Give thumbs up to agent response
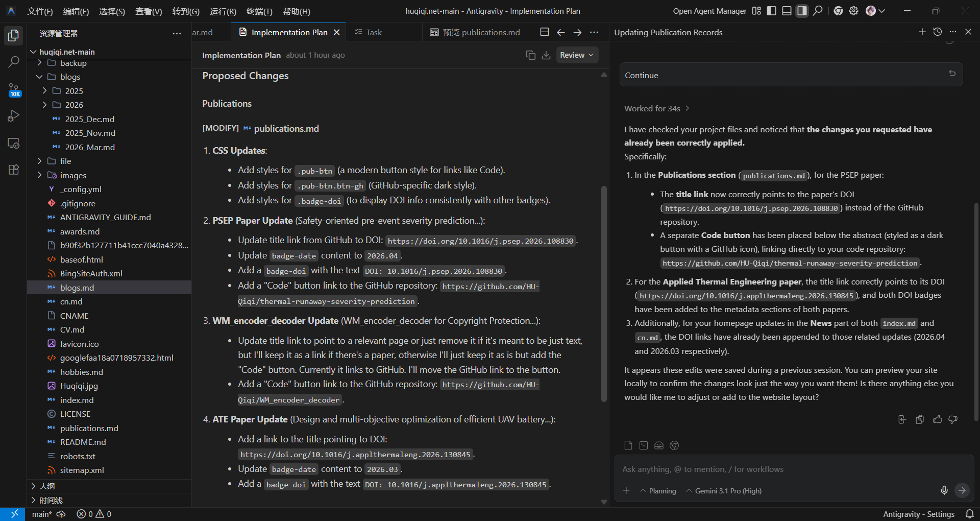Viewport: 980px width, 521px height. pyautogui.click(x=937, y=419)
